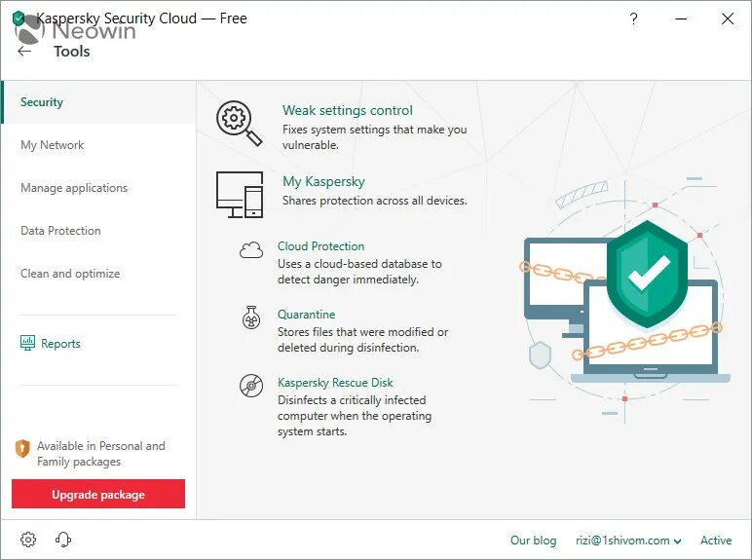Click the My Kaspersky devices icon
This screenshot has height=560, width=752.
pyautogui.click(x=240, y=194)
